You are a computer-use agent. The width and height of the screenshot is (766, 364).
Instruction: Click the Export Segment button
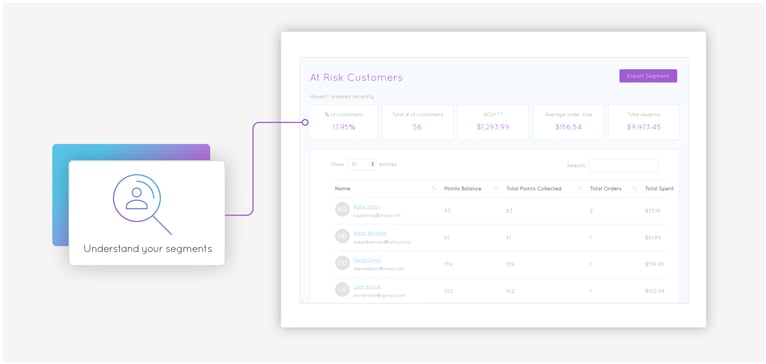[648, 76]
